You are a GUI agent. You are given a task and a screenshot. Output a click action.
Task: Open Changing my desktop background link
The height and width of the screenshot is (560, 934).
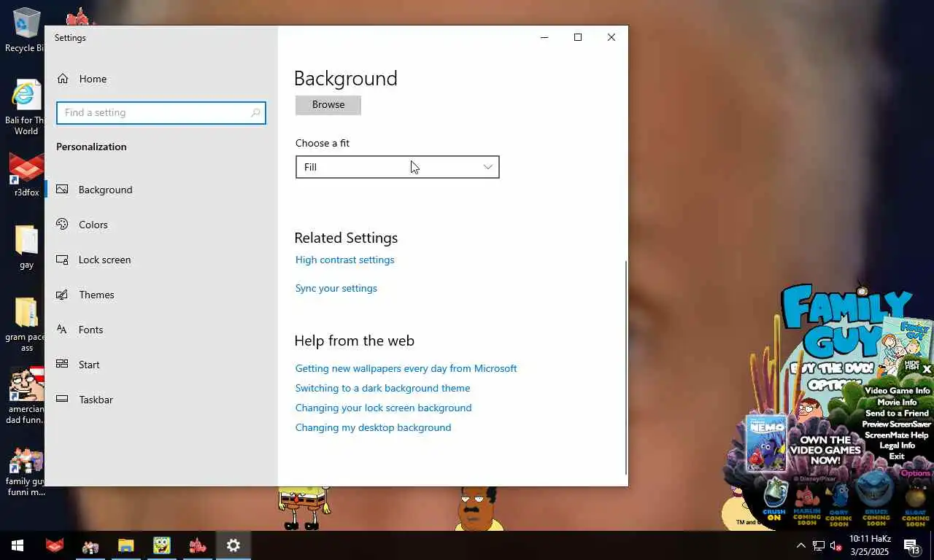[x=373, y=427]
